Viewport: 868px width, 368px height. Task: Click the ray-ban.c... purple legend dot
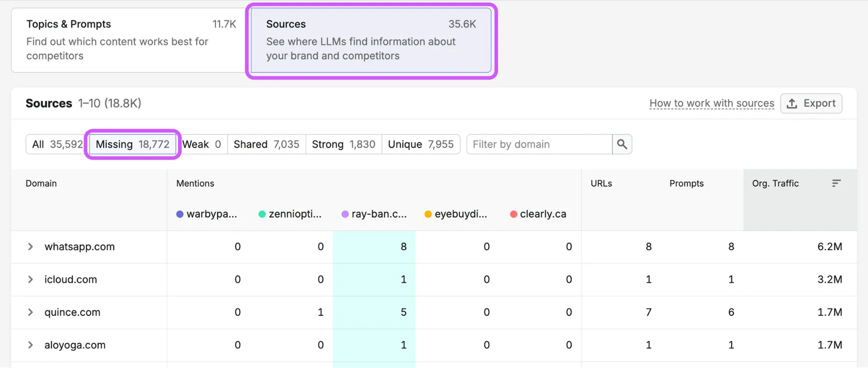pyautogui.click(x=345, y=214)
